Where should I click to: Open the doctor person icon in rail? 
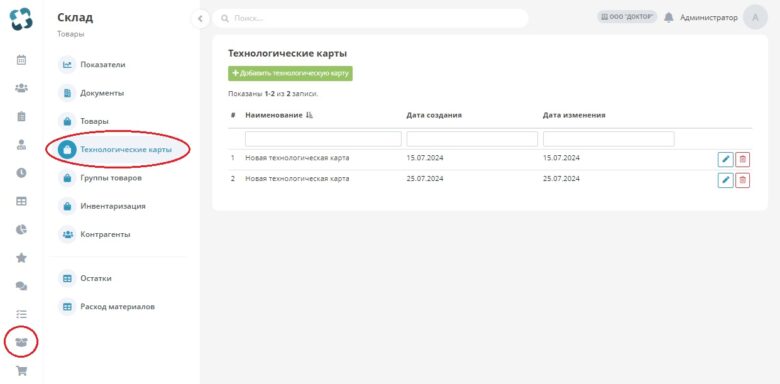click(21, 145)
